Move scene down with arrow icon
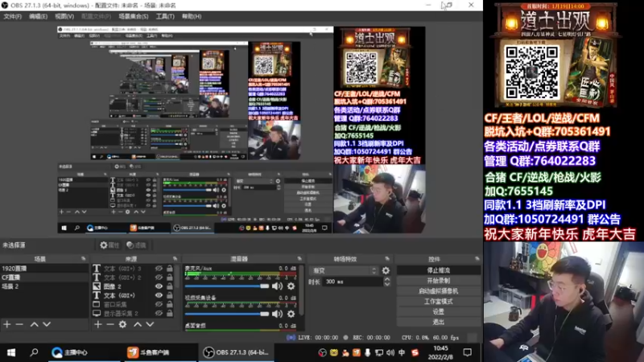 tap(47, 324)
